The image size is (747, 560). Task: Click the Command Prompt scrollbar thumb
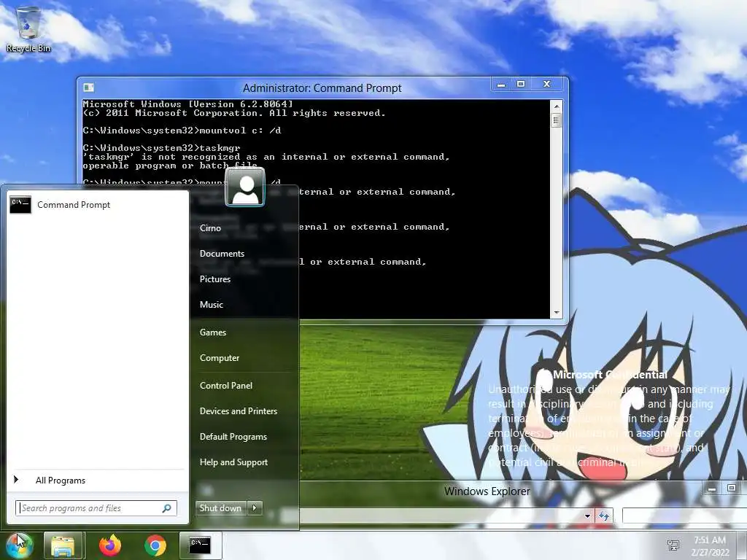556,120
